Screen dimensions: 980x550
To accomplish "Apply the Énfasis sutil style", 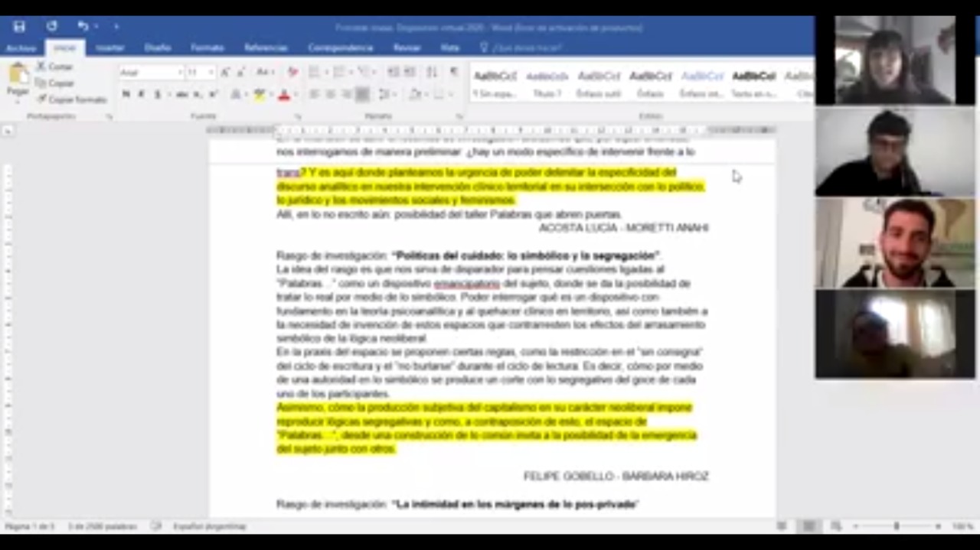I will tap(599, 83).
